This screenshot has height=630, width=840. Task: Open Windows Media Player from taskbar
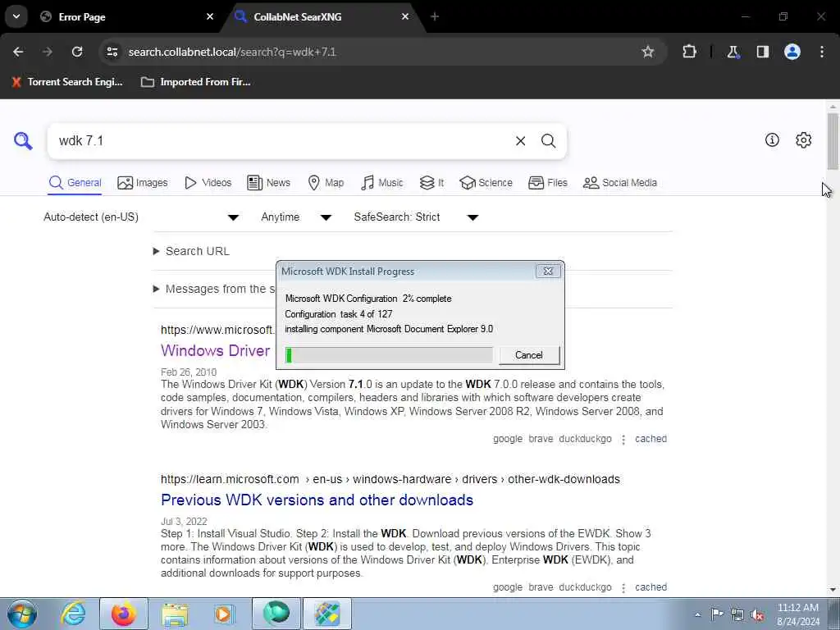(225, 614)
